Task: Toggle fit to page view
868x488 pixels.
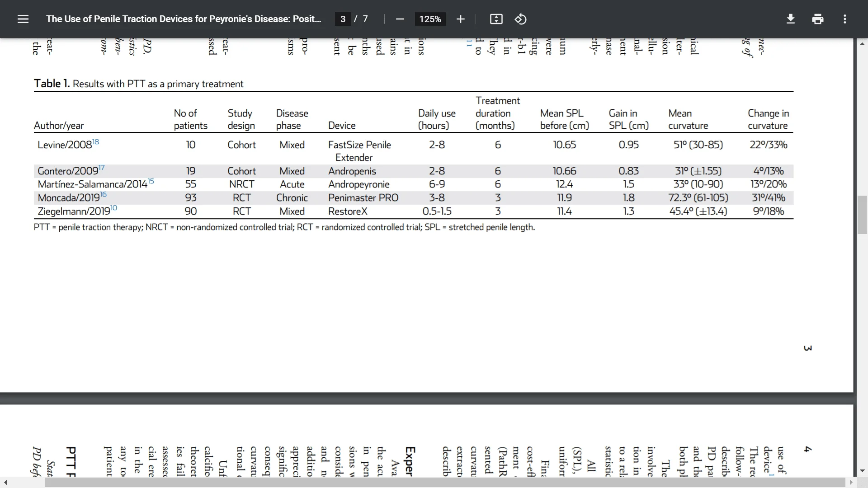Action: coord(496,19)
